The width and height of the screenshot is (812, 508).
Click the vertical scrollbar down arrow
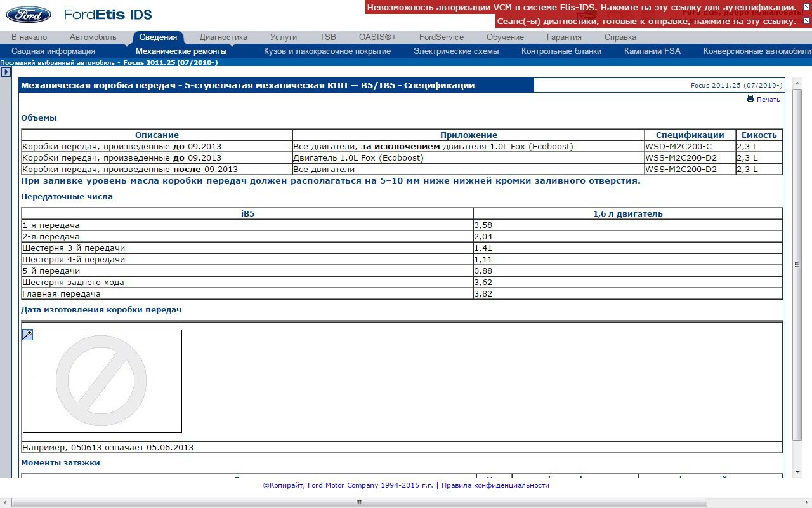[x=797, y=472]
